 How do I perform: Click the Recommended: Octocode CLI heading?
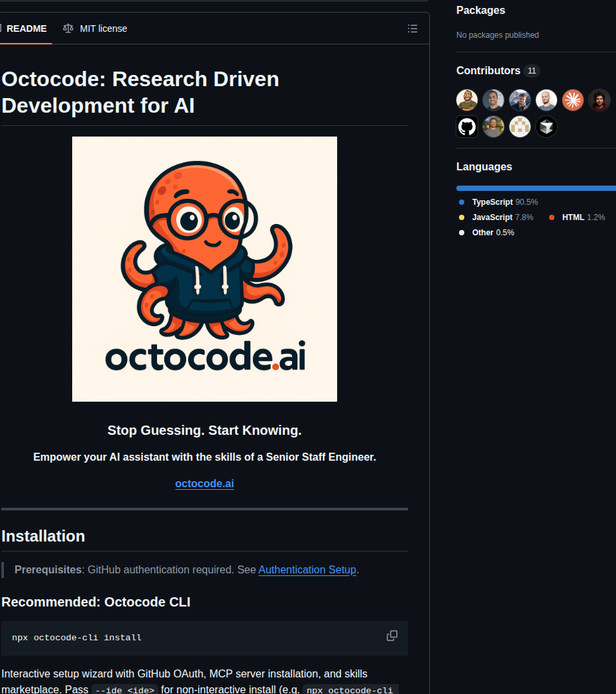(x=96, y=602)
